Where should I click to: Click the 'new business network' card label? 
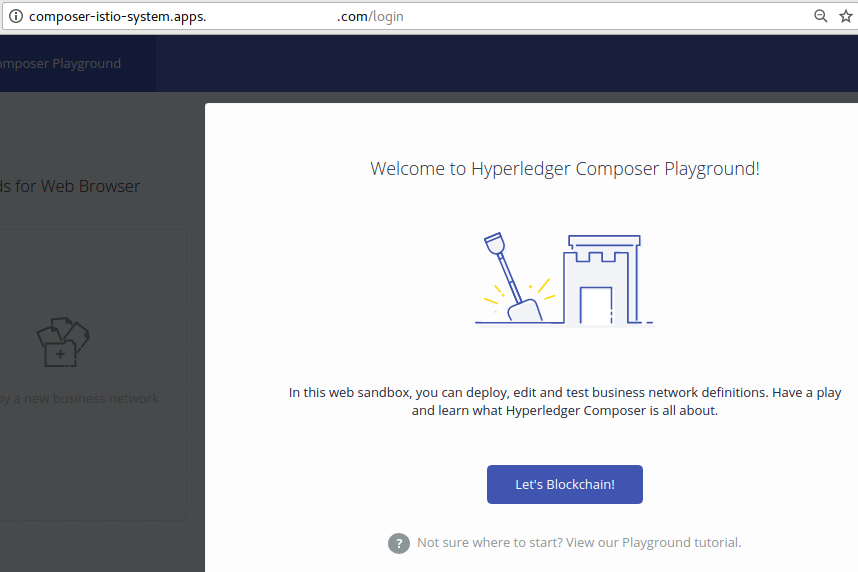79,398
